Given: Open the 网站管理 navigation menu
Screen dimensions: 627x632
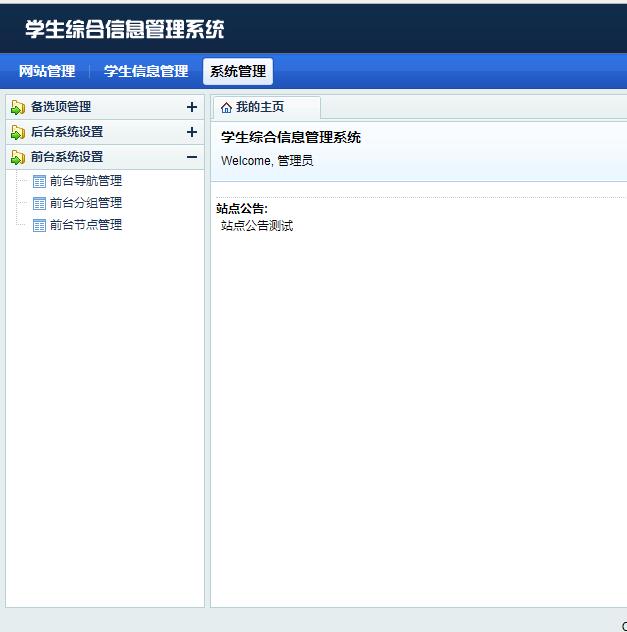Looking at the screenshot, I should click(x=47, y=71).
